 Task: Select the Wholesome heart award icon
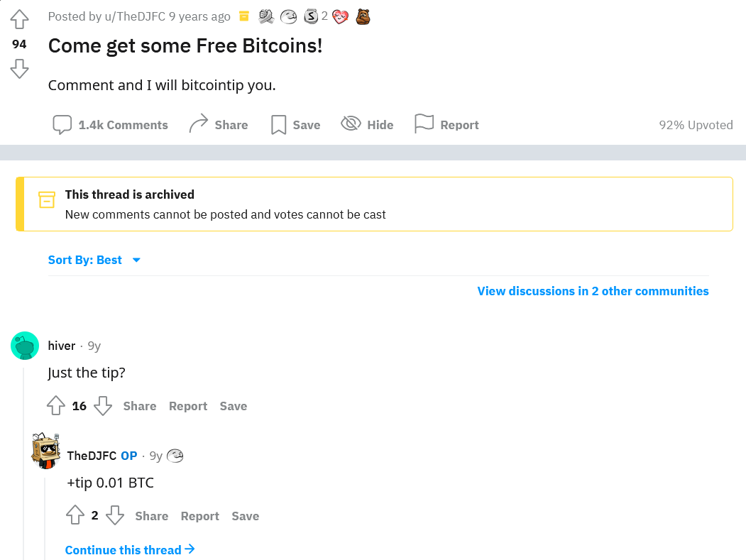click(x=340, y=16)
